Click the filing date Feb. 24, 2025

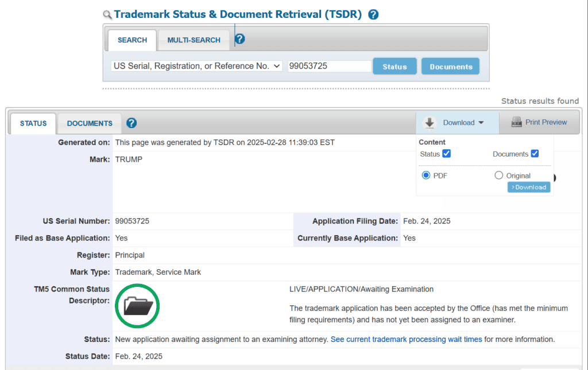[x=427, y=221]
